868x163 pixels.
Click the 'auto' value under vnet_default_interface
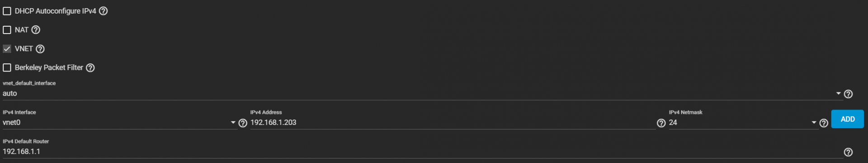coord(10,94)
